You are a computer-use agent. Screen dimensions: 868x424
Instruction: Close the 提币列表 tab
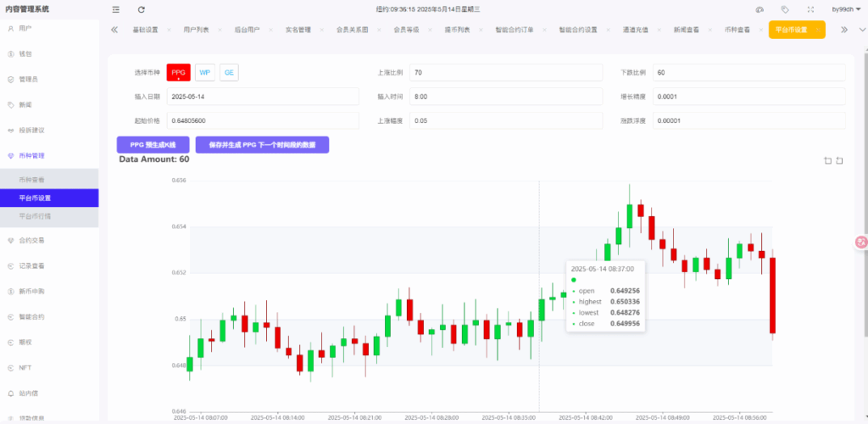click(481, 30)
